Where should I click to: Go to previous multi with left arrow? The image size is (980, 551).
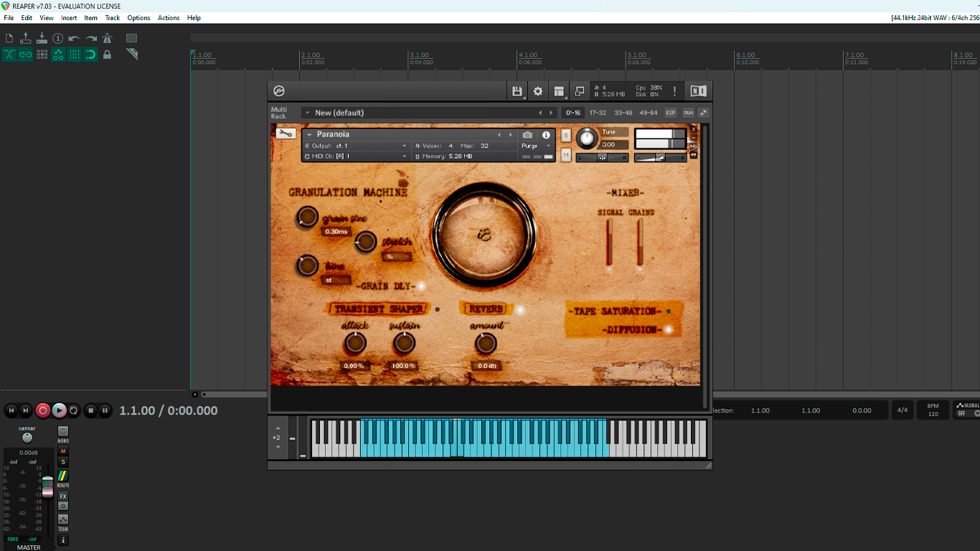pos(541,113)
